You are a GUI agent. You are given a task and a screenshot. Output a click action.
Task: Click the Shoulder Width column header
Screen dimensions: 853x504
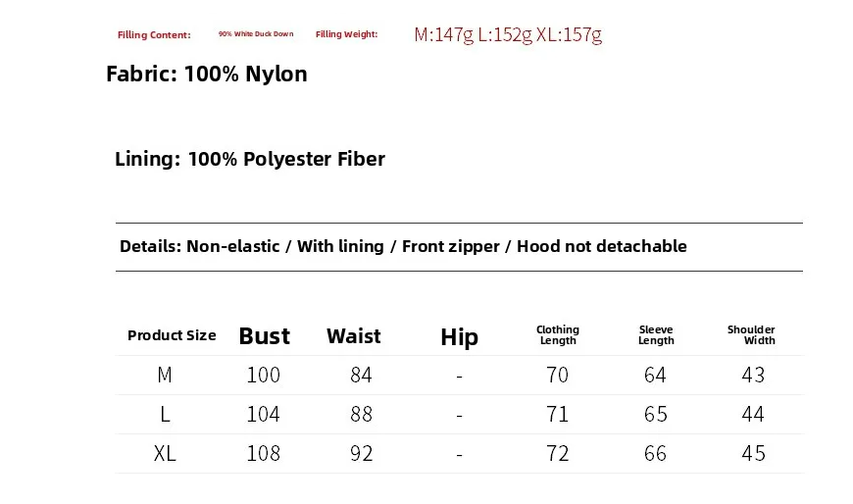point(752,335)
